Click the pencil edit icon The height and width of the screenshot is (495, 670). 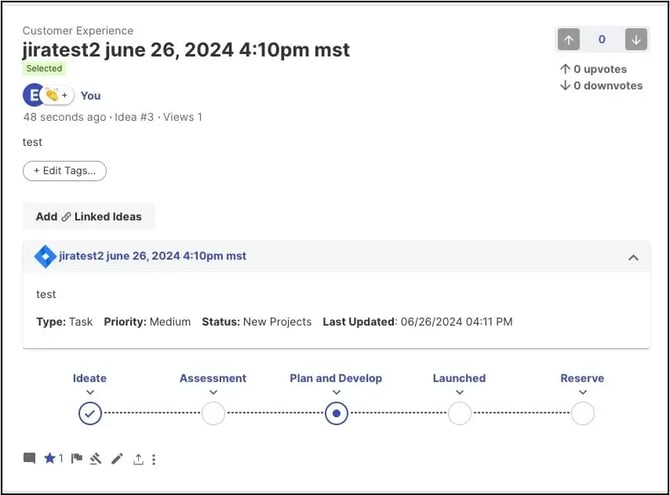[118, 459]
